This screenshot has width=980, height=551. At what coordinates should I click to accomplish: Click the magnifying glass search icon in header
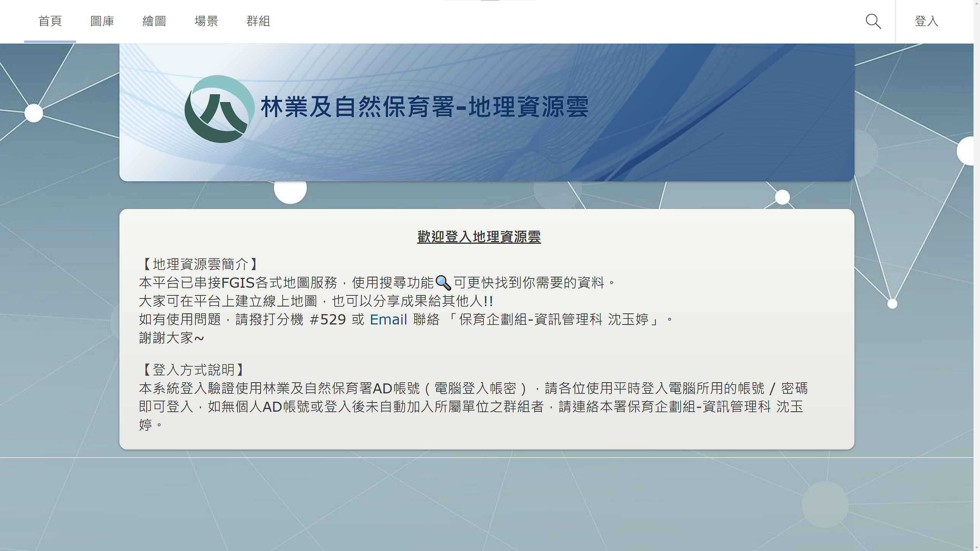(x=873, y=21)
